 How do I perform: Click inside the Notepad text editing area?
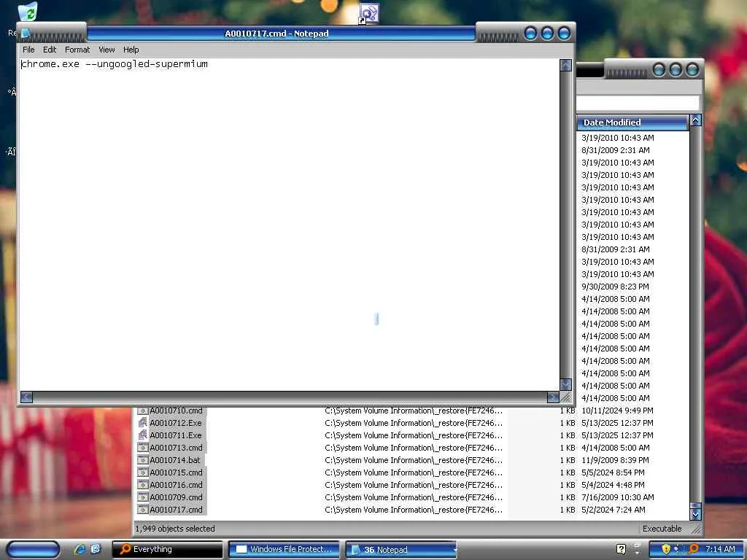point(289,225)
